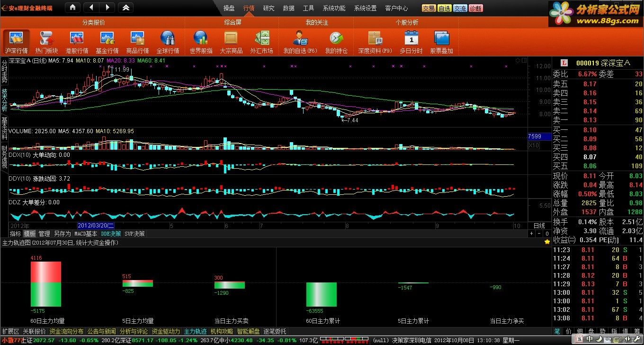The width and height of the screenshot is (644, 345).
Task: Click the 日线 period selector
Action: point(539,226)
